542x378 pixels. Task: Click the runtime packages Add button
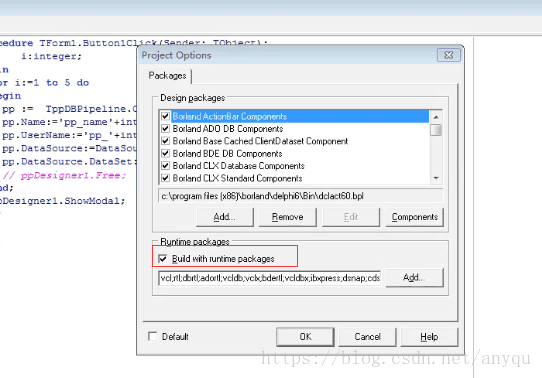(414, 277)
